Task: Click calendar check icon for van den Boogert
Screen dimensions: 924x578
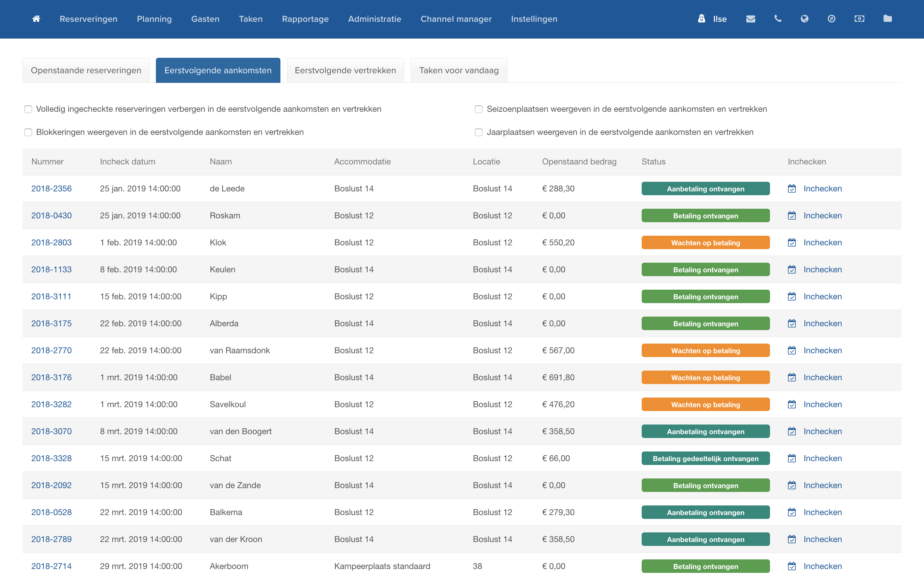Action: tap(792, 431)
